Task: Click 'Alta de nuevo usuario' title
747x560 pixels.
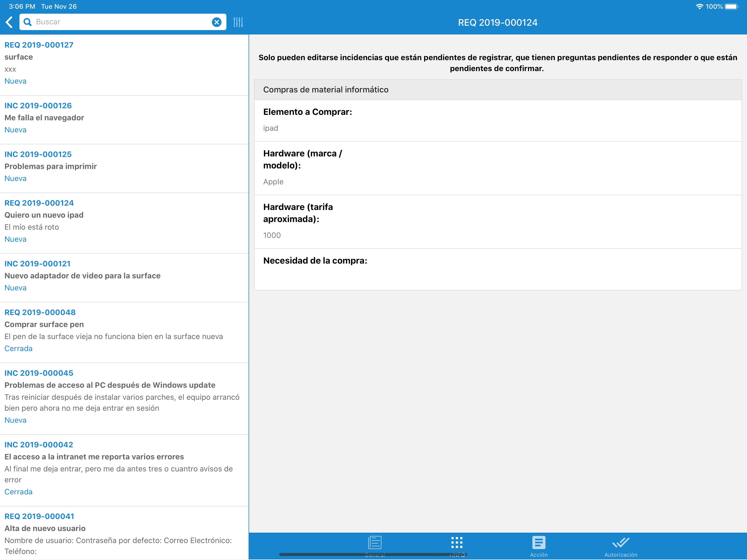Action: 45,528
